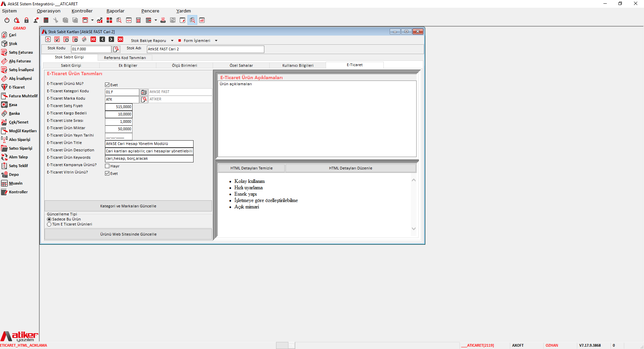Click the note with pencil icon

182,20
